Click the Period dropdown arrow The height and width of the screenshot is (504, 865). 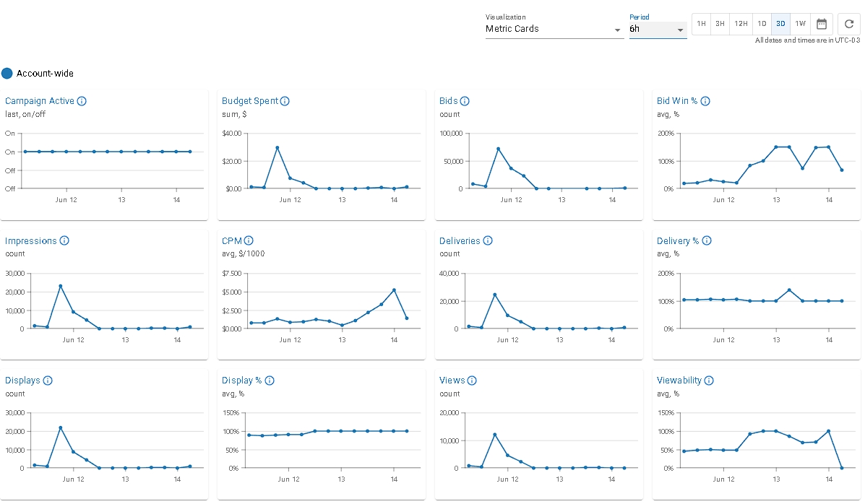(x=680, y=30)
